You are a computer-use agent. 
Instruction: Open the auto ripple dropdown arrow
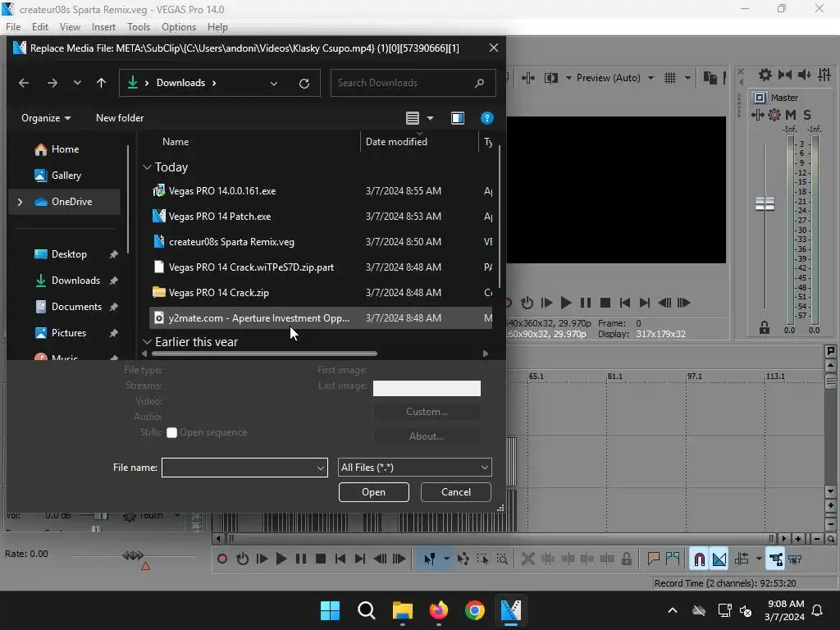(759, 559)
